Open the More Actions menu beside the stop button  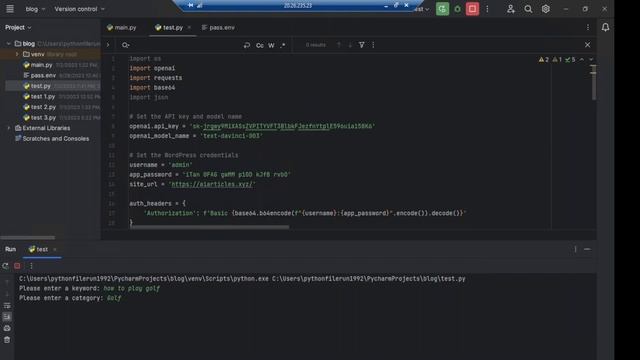click(x=487, y=9)
